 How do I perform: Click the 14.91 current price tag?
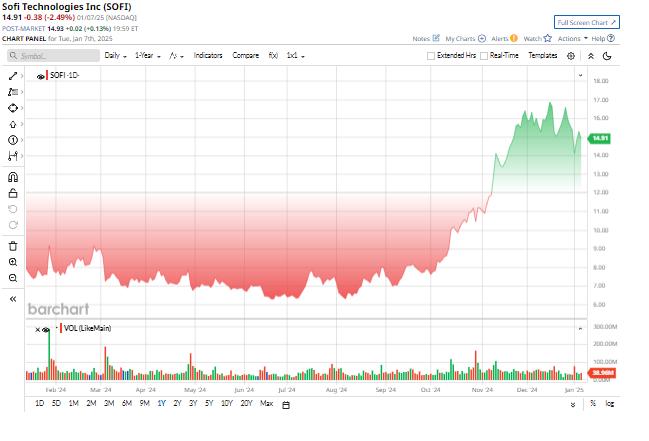[599, 138]
